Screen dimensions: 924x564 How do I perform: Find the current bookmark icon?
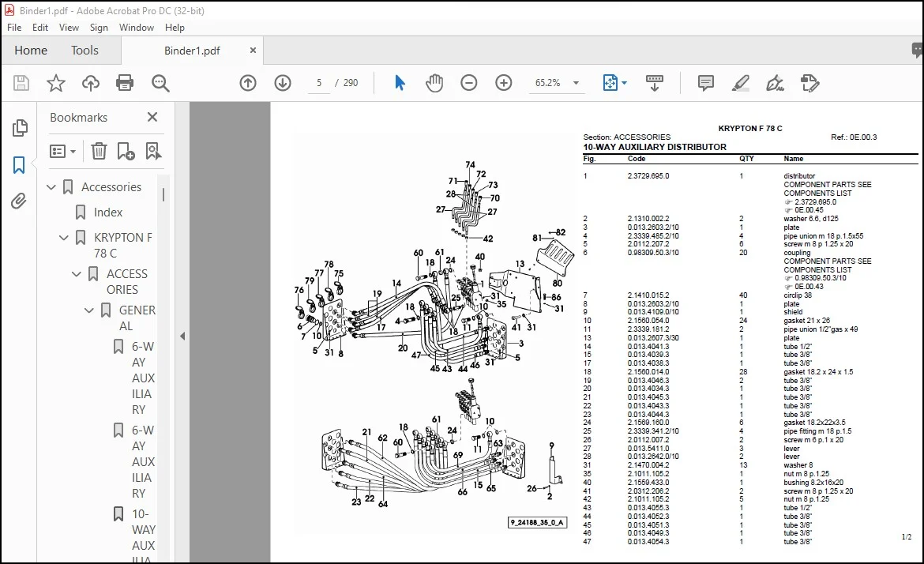153,152
